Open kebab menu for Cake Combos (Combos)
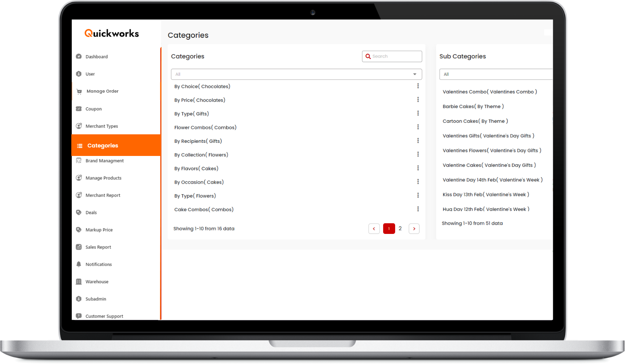Image resolution: width=625 pixels, height=364 pixels. point(418,209)
